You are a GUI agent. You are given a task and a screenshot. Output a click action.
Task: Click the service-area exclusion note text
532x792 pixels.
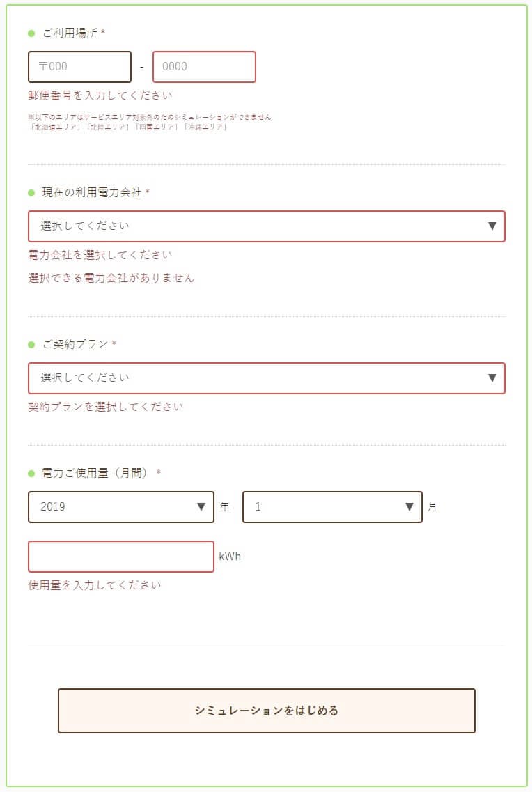[150, 122]
